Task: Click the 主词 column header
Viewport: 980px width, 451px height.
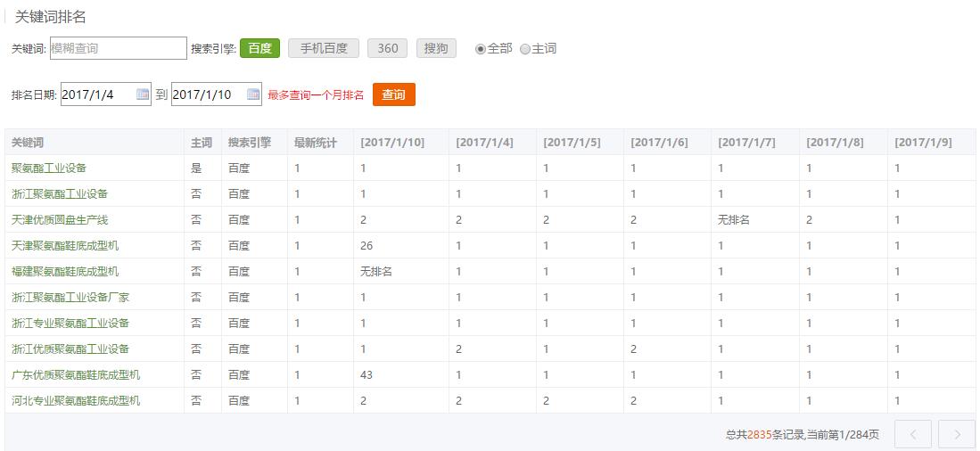Action: pyautogui.click(x=202, y=143)
